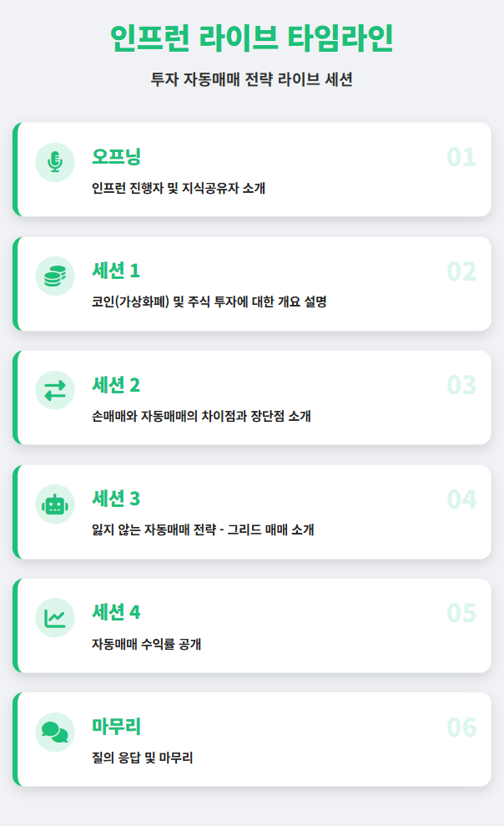Click the 질의 응답 및 마무리 description text
Viewport: 504px width, 826px height.
pyautogui.click(x=143, y=758)
